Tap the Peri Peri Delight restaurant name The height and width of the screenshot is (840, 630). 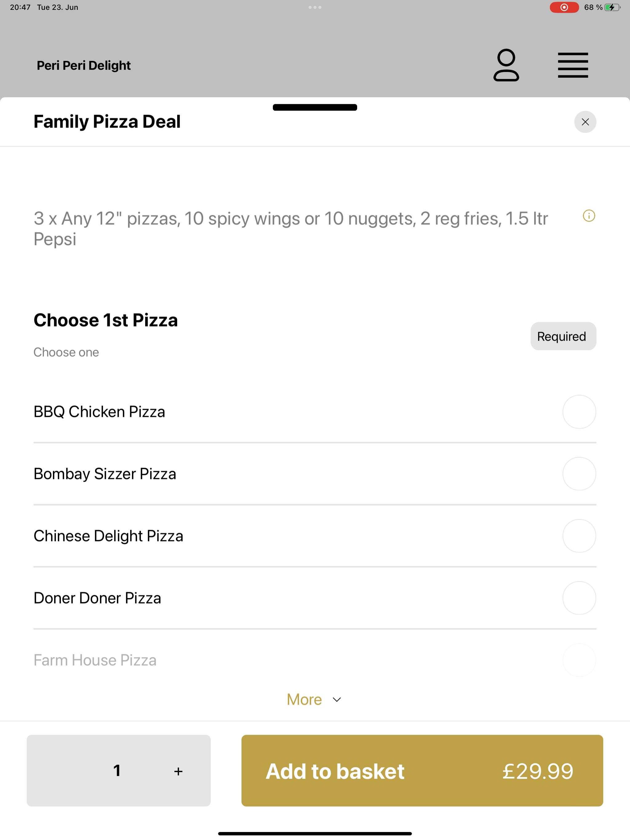(84, 65)
